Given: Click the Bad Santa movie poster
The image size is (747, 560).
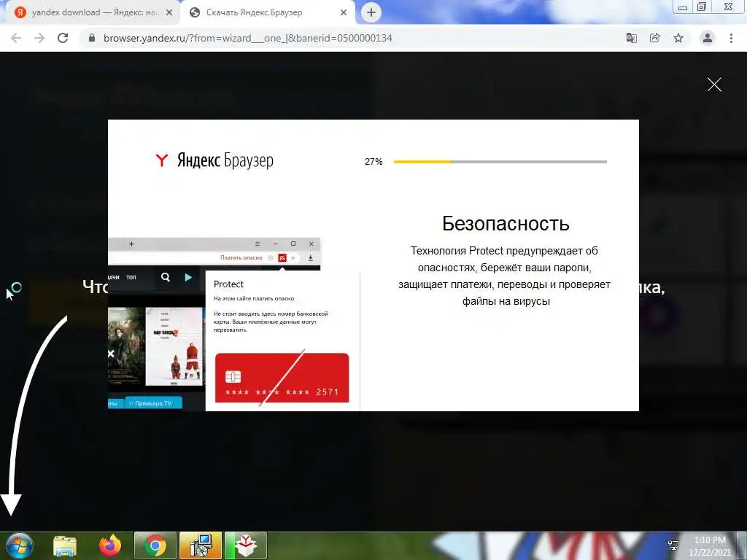Looking at the screenshot, I should pos(174,346).
